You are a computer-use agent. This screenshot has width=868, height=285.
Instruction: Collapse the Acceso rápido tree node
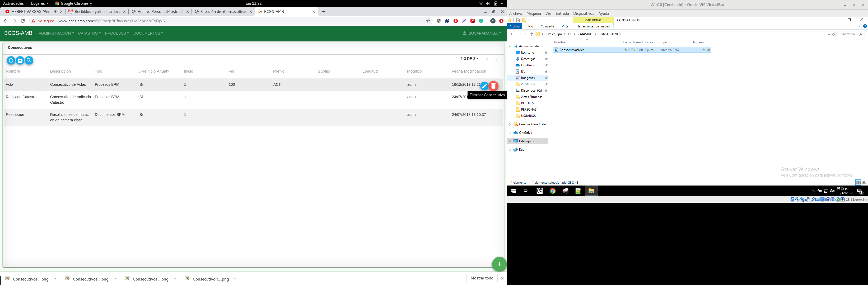click(x=510, y=46)
